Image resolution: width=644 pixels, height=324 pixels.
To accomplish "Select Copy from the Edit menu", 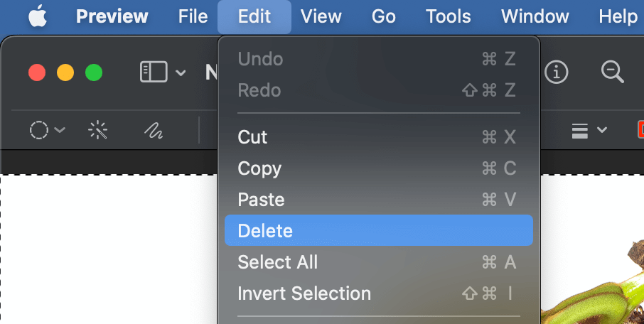I will tap(379, 168).
